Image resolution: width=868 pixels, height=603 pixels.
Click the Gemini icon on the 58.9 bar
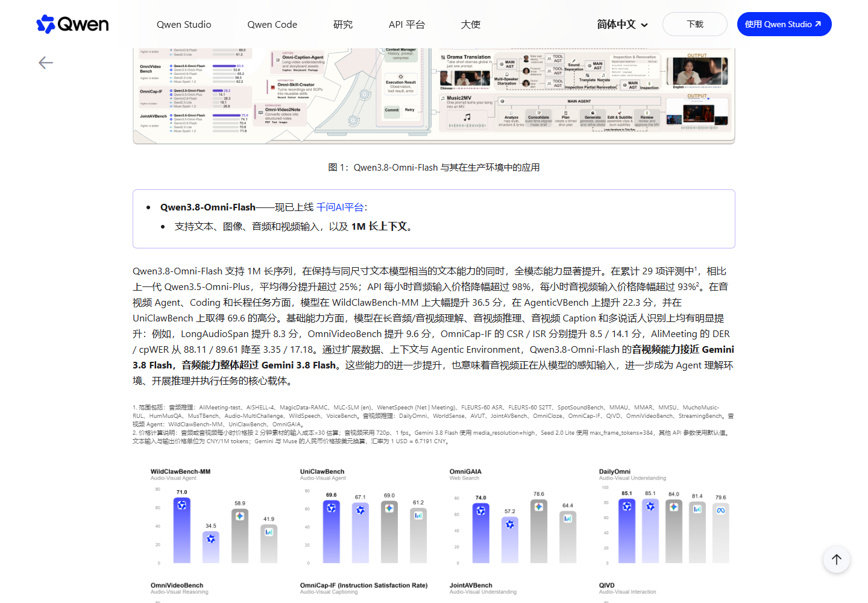[x=240, y=516]
